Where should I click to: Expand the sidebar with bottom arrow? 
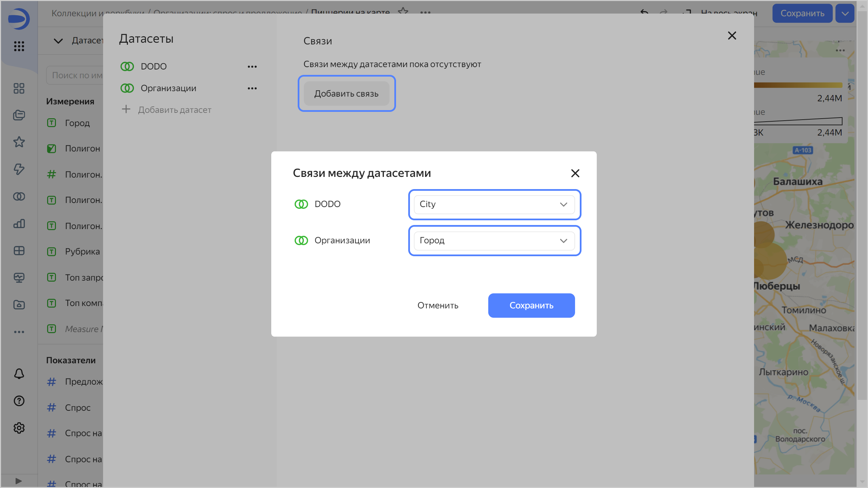19,481
